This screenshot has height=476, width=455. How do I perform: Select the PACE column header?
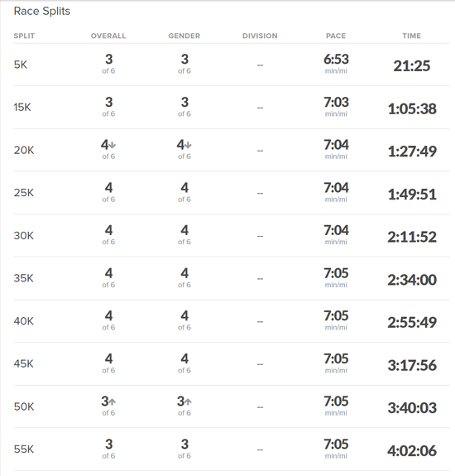point(336,36)
